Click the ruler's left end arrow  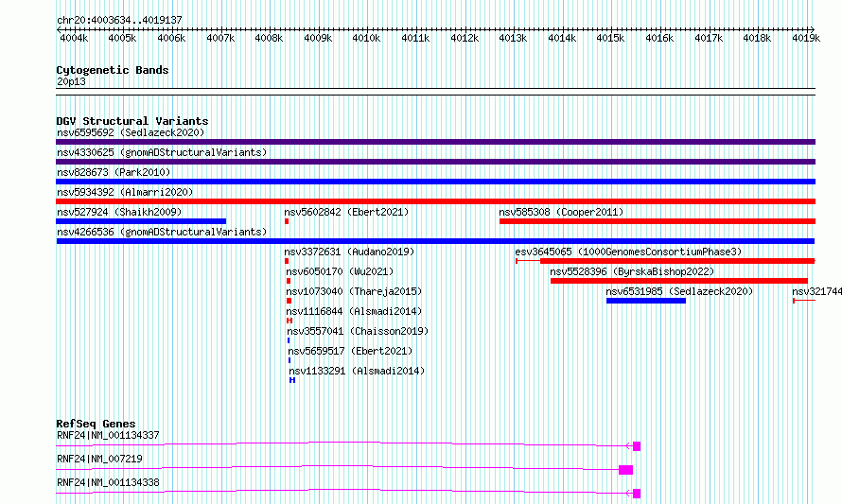click(59, 29)
